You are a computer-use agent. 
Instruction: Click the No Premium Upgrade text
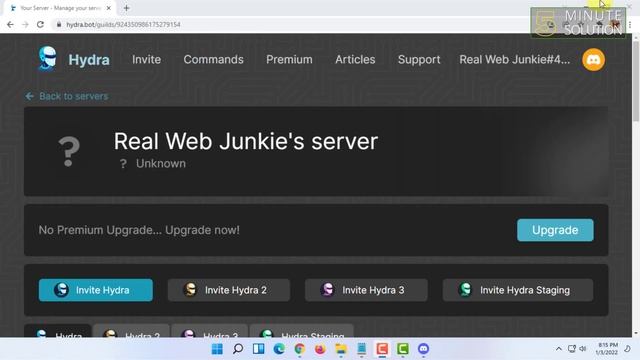(139, 230)
